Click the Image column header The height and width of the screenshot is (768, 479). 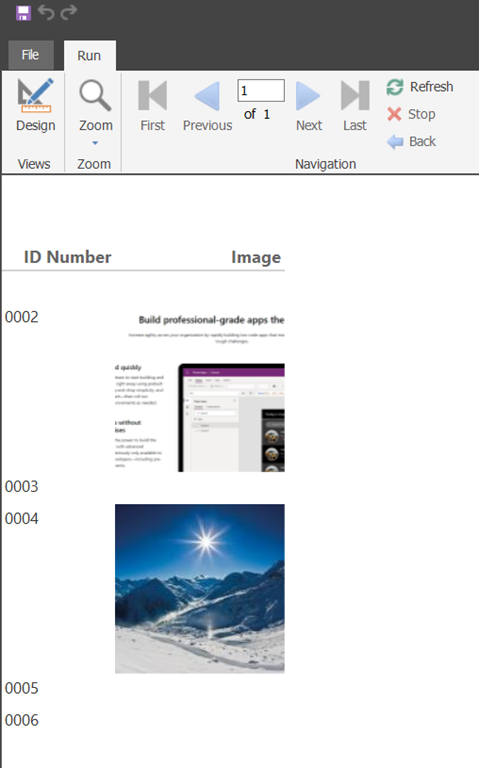(256, 258)
